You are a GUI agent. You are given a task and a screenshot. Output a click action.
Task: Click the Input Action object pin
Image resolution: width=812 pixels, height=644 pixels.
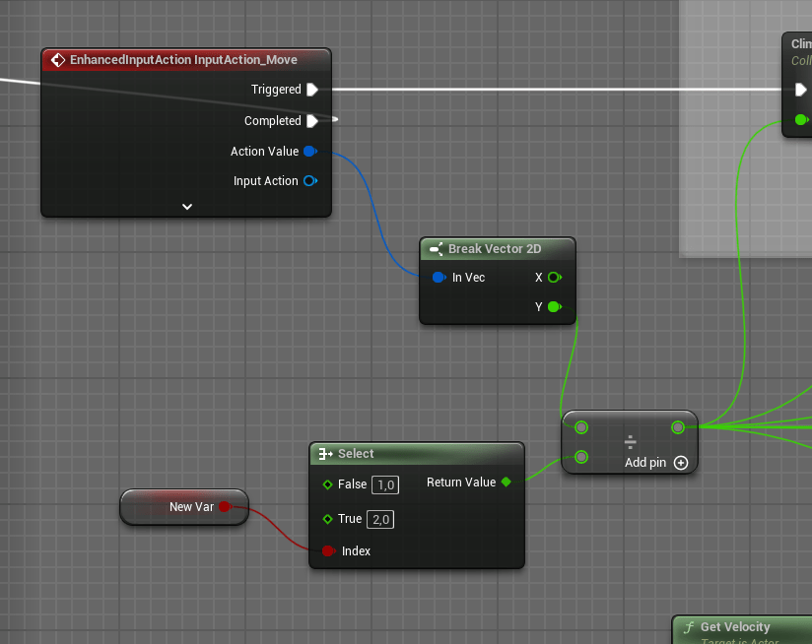tap(309, 181)
